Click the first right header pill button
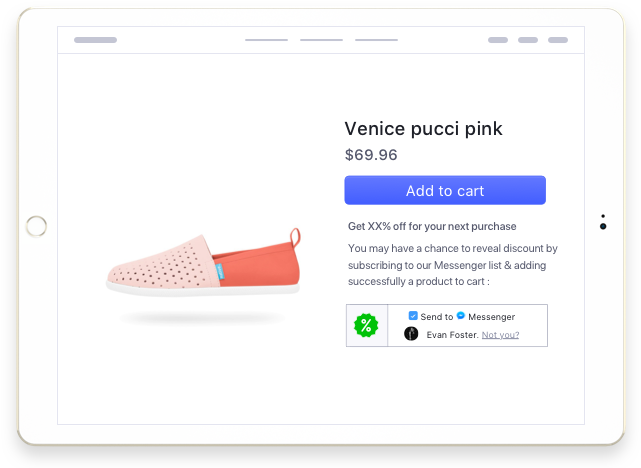641x468 pixels. click(498, 40)
